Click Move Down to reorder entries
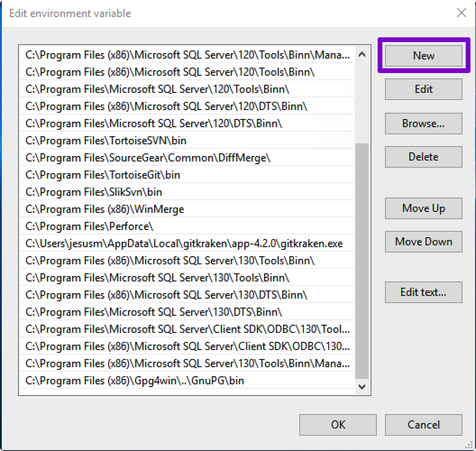Screen dimensions: 476x451 (x=423, y=241)
